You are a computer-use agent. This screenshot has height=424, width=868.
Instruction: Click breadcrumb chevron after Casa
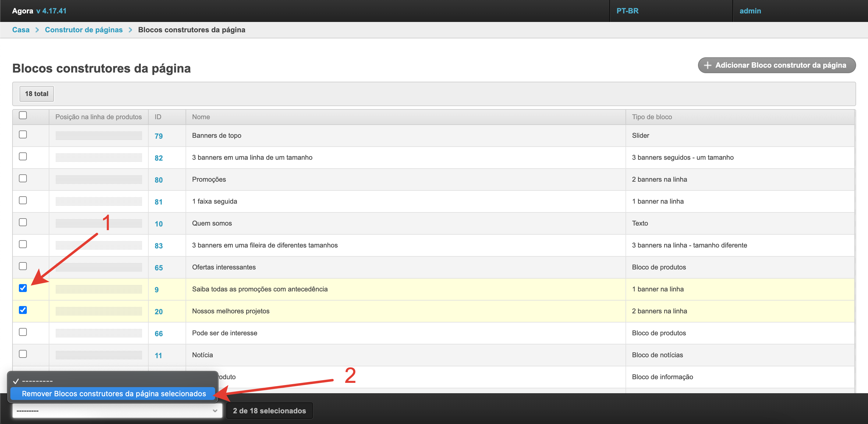pyautogui.click(x=37, y=30)
